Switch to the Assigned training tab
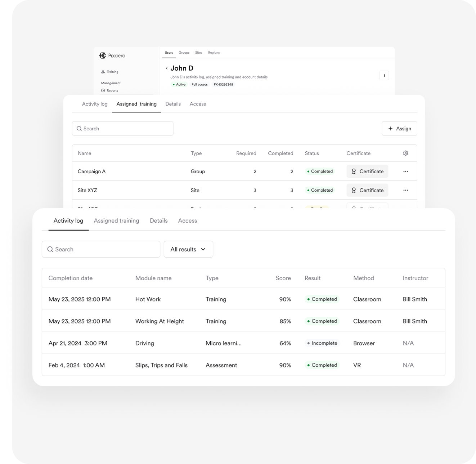The image size is (476, 464). point(136,104)
